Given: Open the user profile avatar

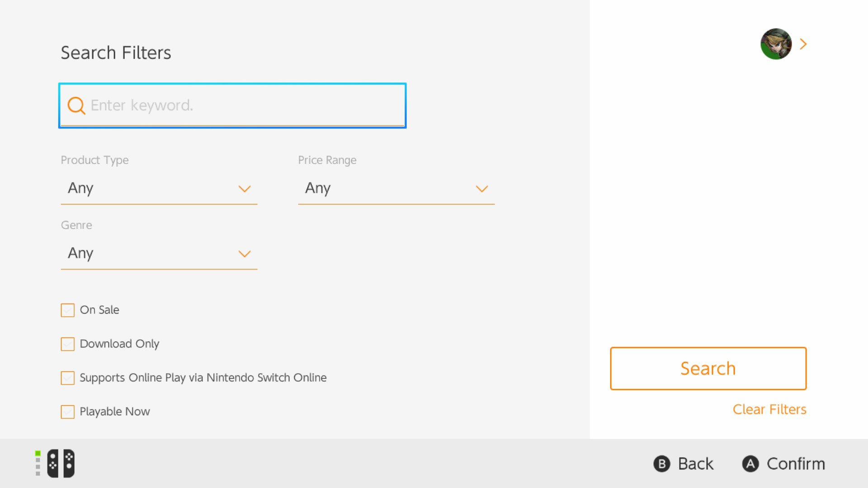Looking at the screenshot, I should (776, 44).
